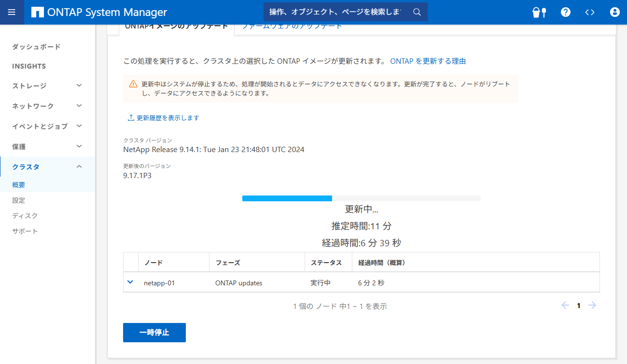This screenshot has height=364, width=627.
Task: Open the ONTAP を更新する理由 link
Action: [x=428, y=61]
